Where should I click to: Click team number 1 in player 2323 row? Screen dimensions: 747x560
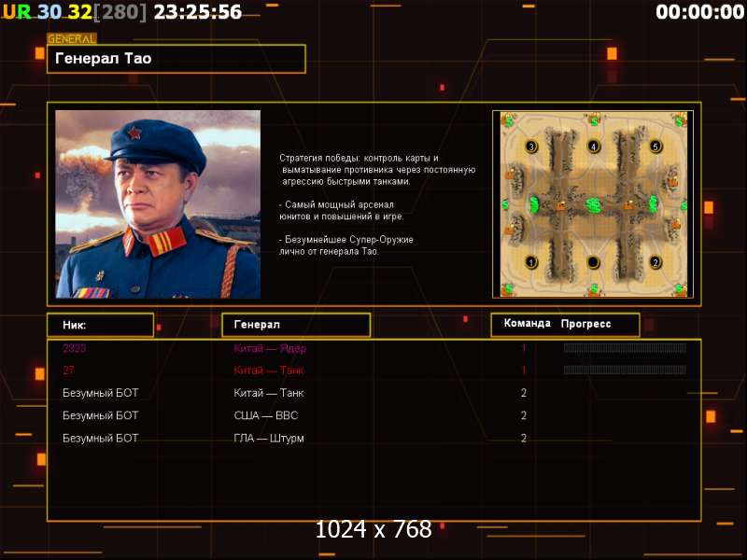click(524, 348)
